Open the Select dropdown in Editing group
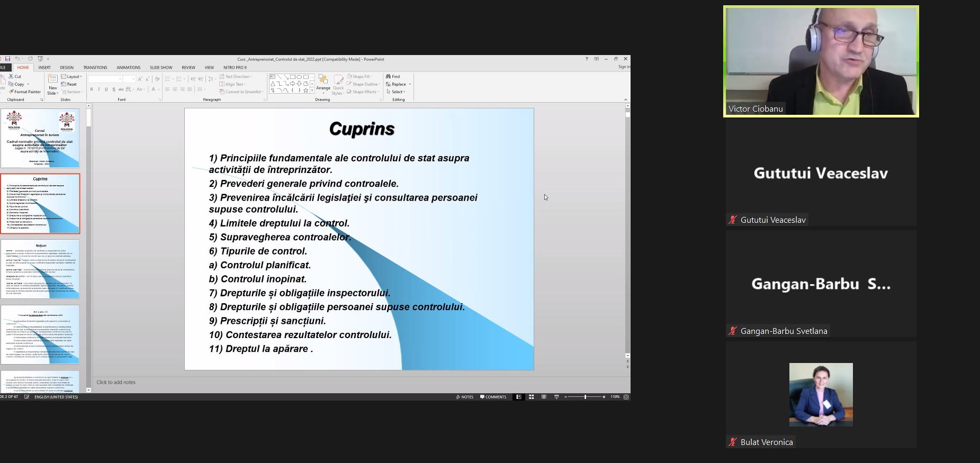 point(396,92)
